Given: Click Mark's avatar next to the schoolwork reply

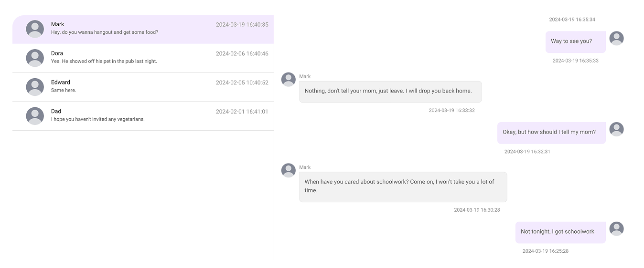Looking at the screenshot, I should pos(289,170).
